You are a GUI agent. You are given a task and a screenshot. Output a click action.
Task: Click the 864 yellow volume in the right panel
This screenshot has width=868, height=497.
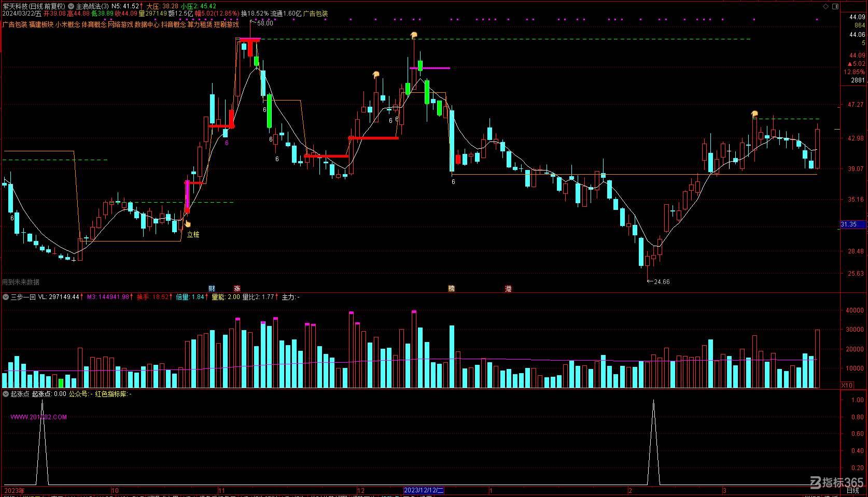[860, 25]
